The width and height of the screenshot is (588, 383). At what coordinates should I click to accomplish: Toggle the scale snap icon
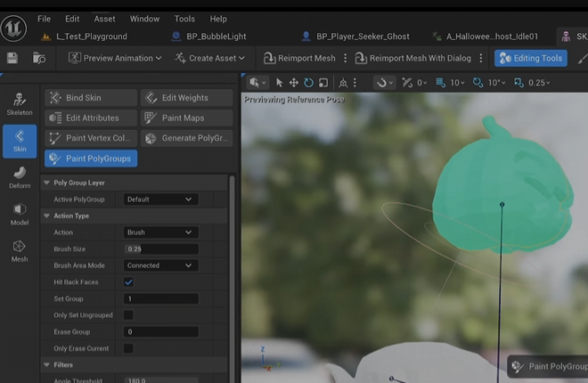pos(519,83)
